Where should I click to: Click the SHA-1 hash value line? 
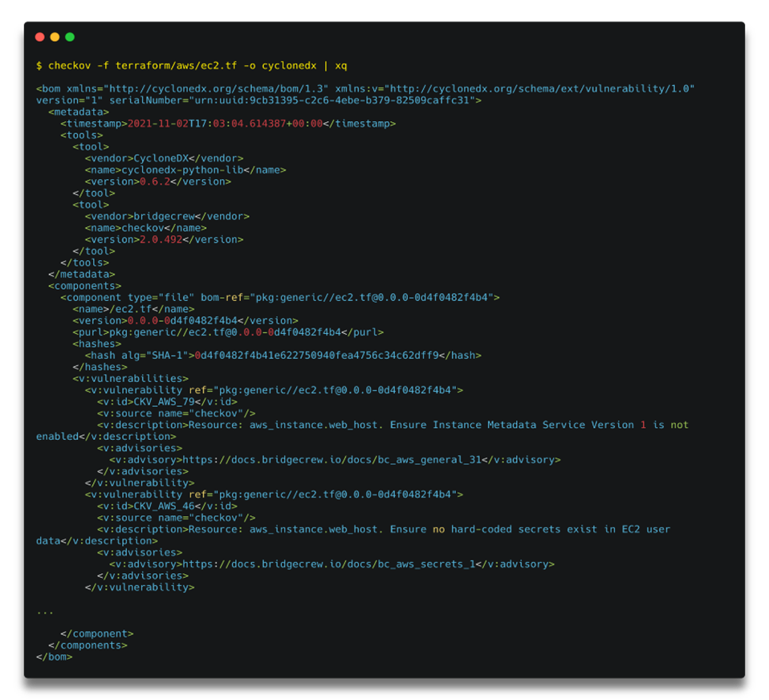coord(283,356)
